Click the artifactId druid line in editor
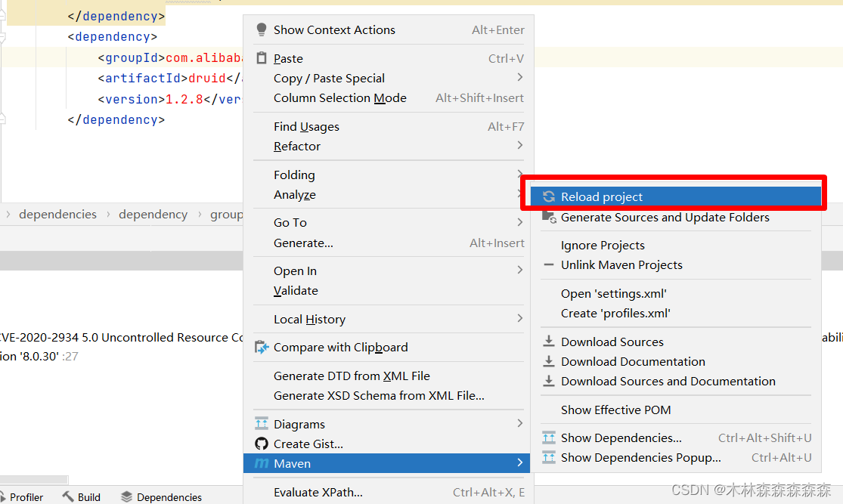843x504 pixels. click(169, 78)
